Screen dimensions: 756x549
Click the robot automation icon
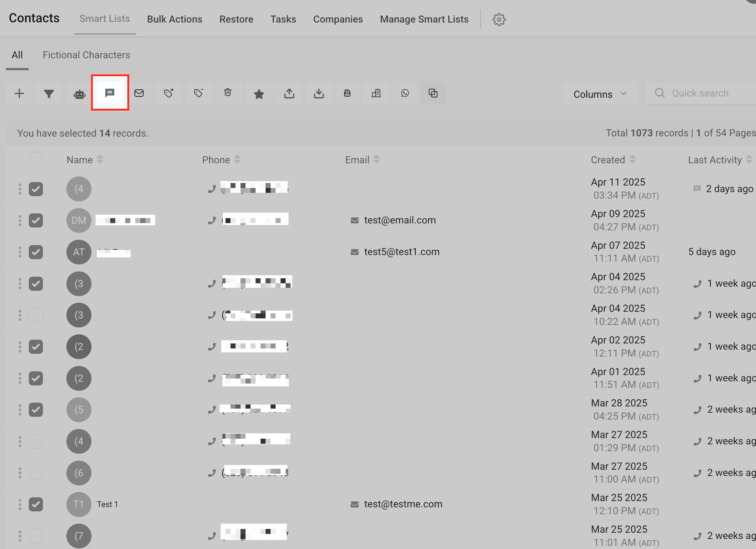tap(79, 94)
